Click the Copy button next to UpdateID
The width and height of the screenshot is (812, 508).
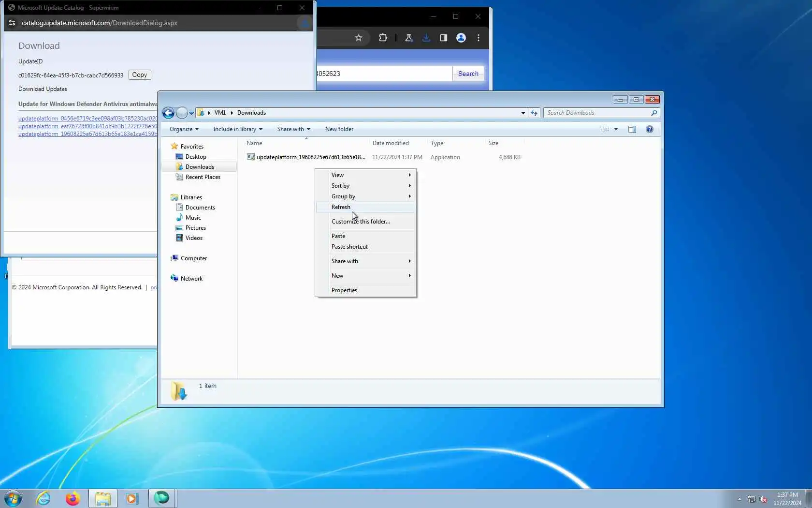tap(140, 75)
